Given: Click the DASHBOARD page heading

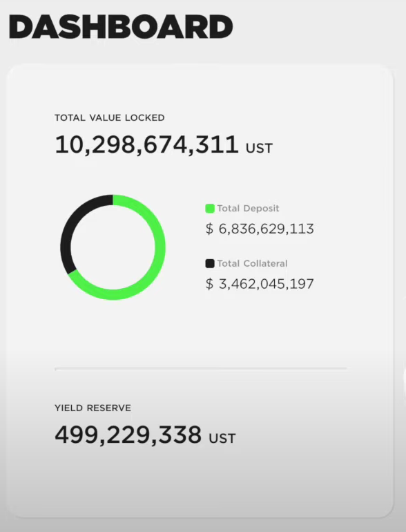Looking at the screenshot, I should pyautogui.click(x=121, y=27).
